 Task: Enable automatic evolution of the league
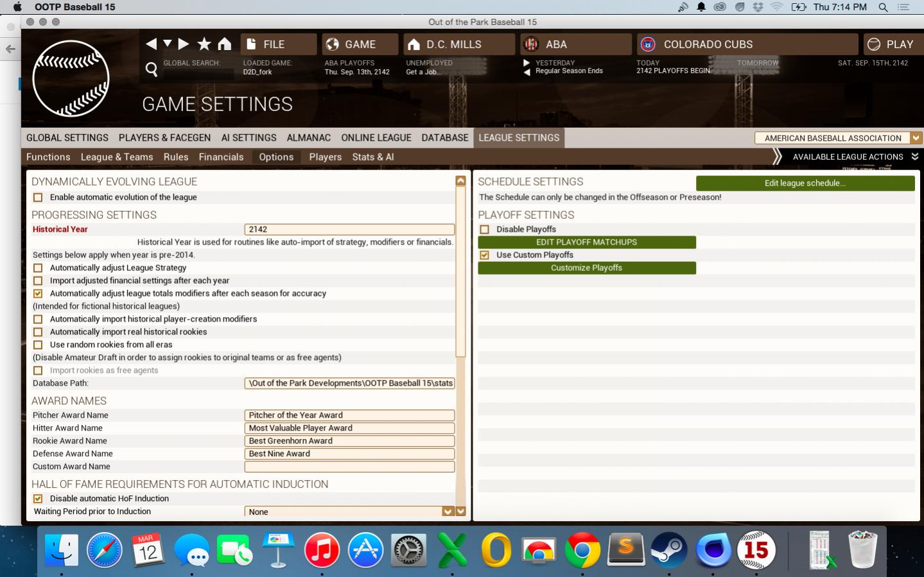(x=38, y=198)
